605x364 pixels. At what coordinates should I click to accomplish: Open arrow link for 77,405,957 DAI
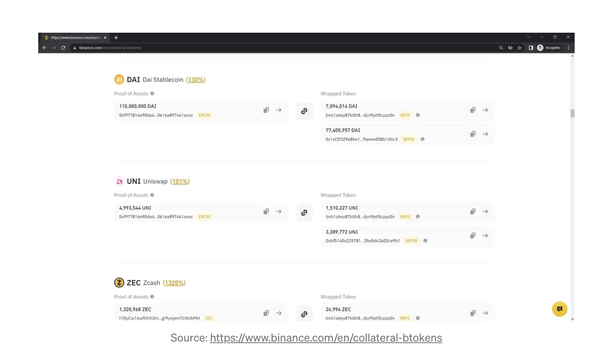(485, 134)
